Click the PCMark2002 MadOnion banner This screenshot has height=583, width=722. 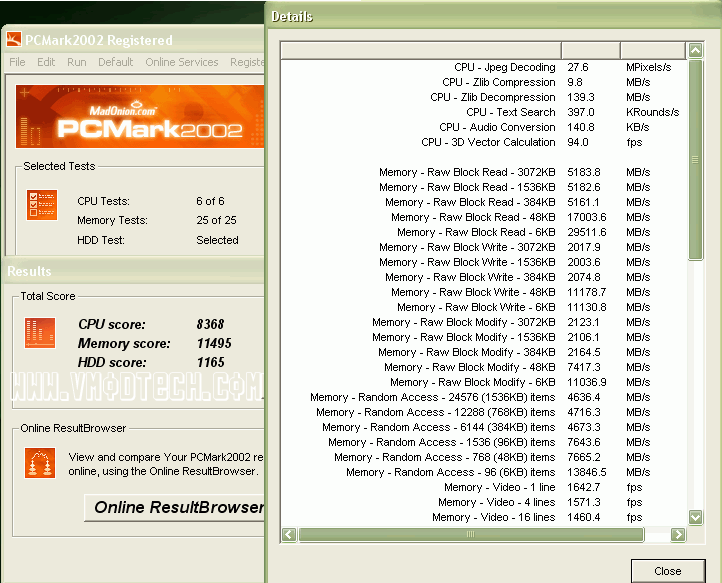140,117
